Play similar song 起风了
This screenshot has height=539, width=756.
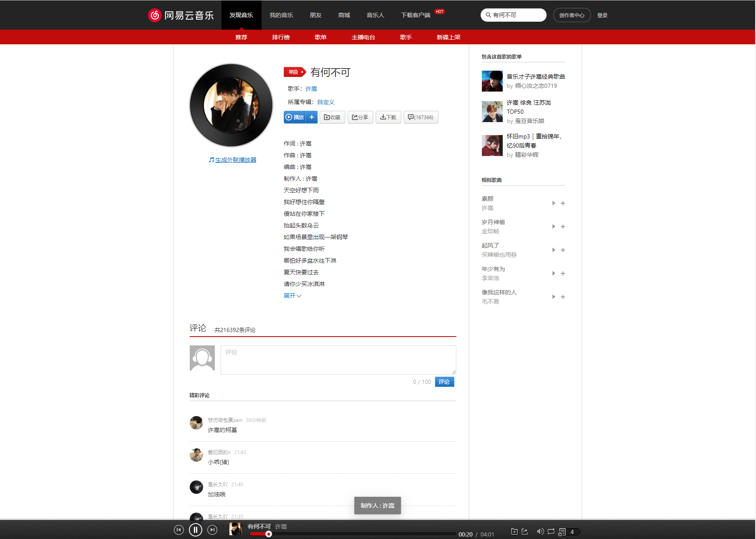tap(553, 250)
